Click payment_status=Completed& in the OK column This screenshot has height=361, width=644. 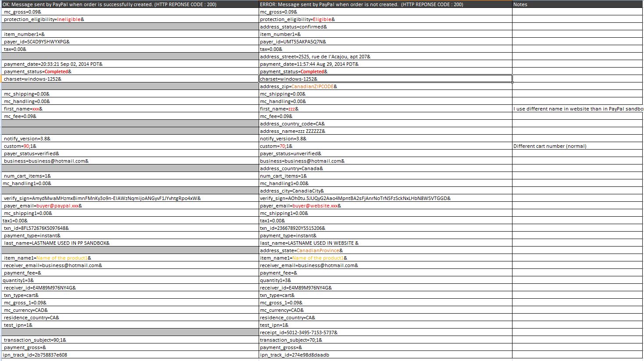pos(130,71)
